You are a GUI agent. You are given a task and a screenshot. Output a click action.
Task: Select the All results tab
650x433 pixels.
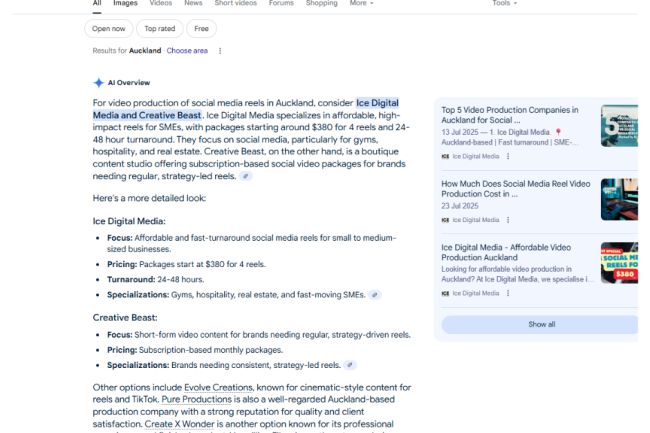click(97, 3)
